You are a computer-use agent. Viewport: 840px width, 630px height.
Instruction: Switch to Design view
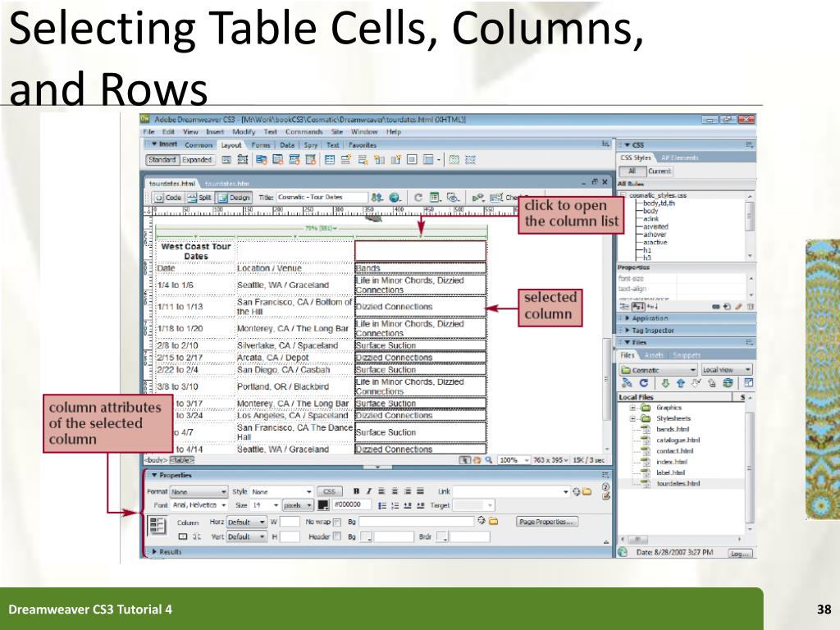click(x=234, y=198)
